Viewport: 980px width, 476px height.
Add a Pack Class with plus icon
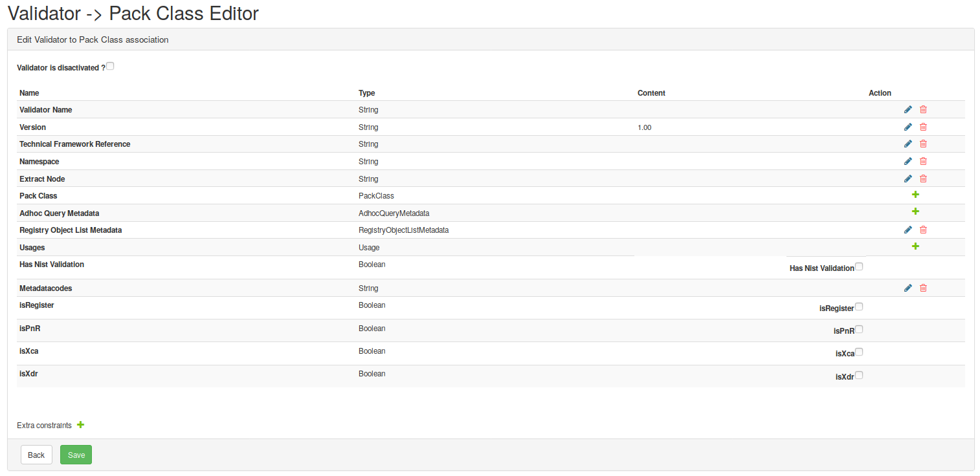(915, 195)
